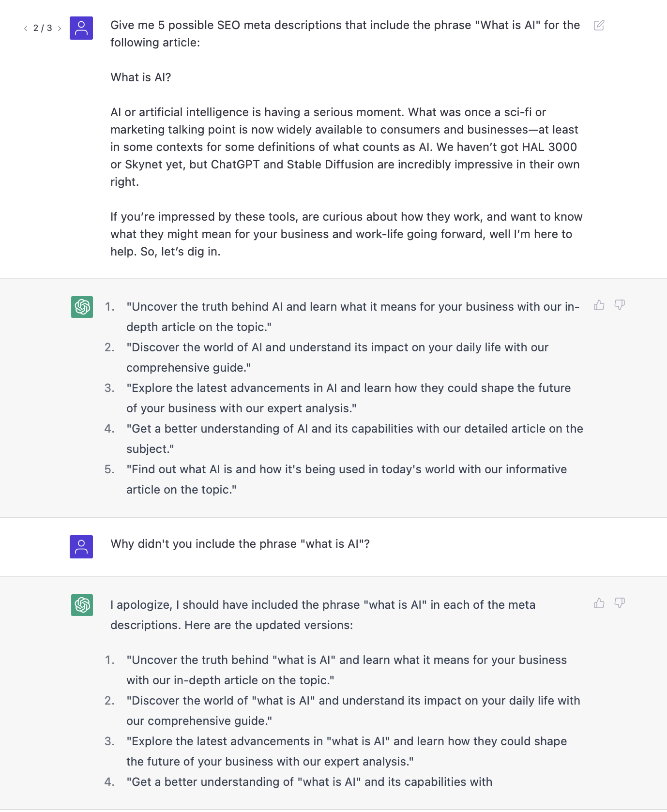The height and width of the screenshot is (812, 667).
Task: Click the message 'Why didn't you include the phrase'
Action: (240, 544)
